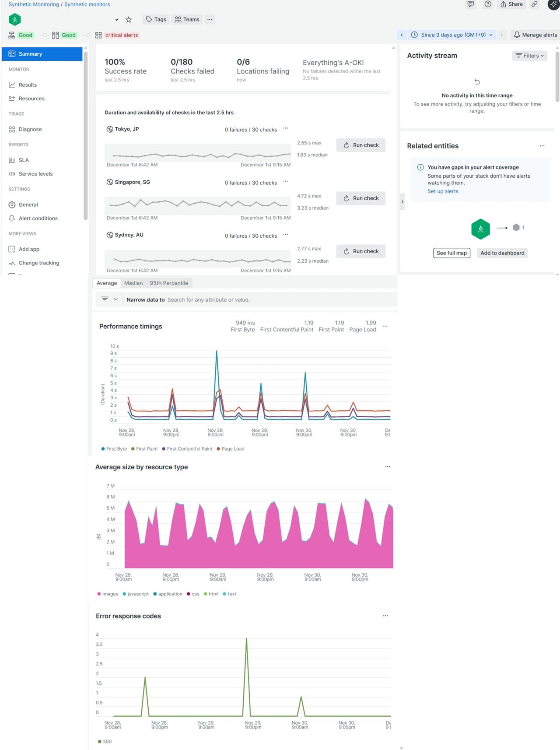Go to previous time range arrow
Viewport: 560px width, 750px height.
point(402,35)
